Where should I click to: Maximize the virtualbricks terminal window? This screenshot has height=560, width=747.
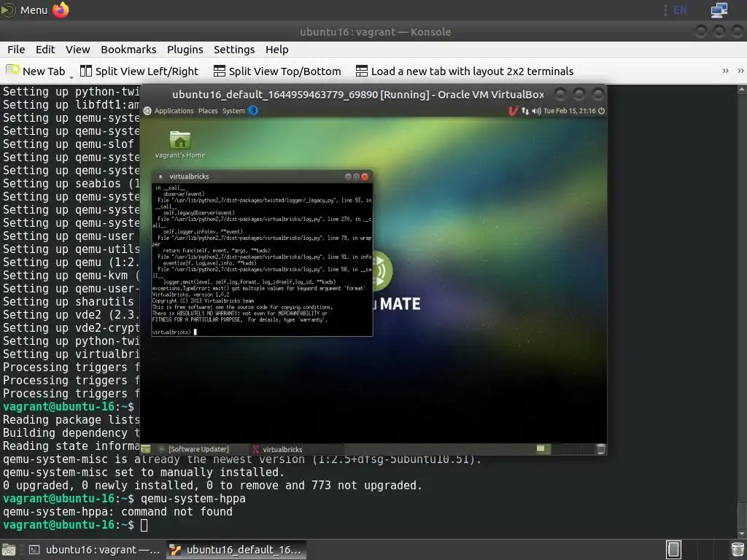[x=356, y=176]
